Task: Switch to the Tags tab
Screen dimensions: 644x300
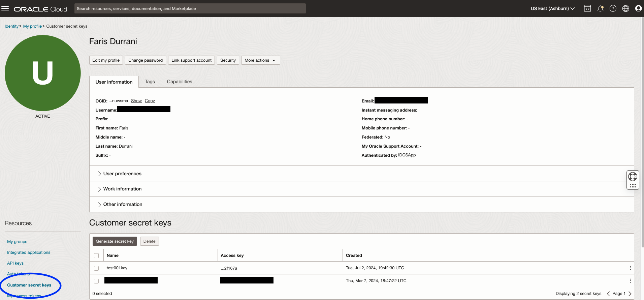Action: tap(150, 82)
